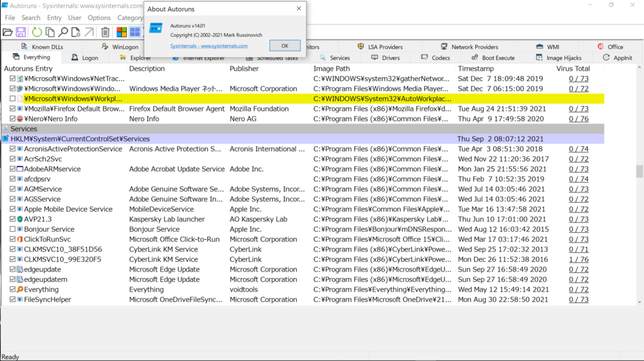The height and width of the screenshot is (361, 644).
Task: Click the red Nero Info entry icon
Action: (x=20, y=119)
